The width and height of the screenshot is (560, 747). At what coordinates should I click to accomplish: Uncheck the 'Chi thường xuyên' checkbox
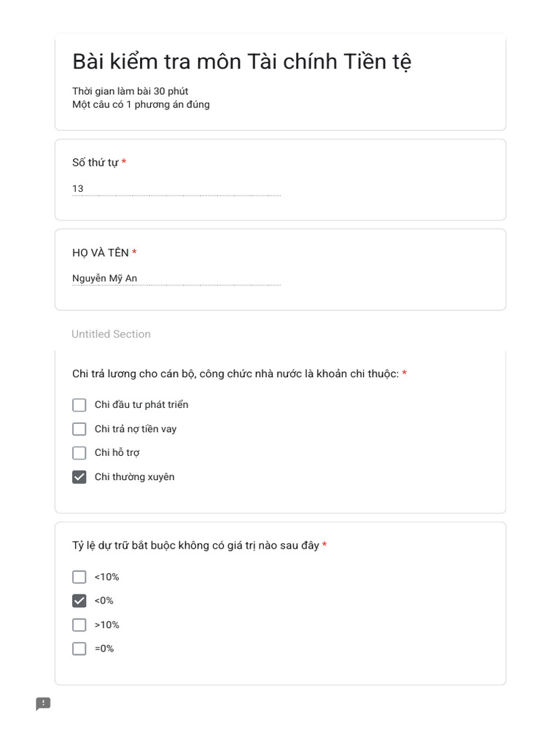pyautogui.click(x=79, y=477)
